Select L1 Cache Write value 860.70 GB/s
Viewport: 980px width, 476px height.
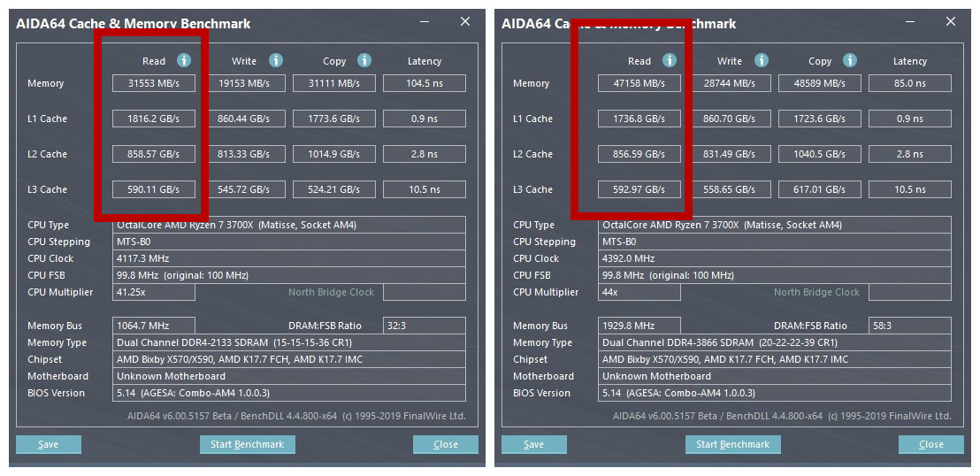pyautogui.click(x=730, y=119)
